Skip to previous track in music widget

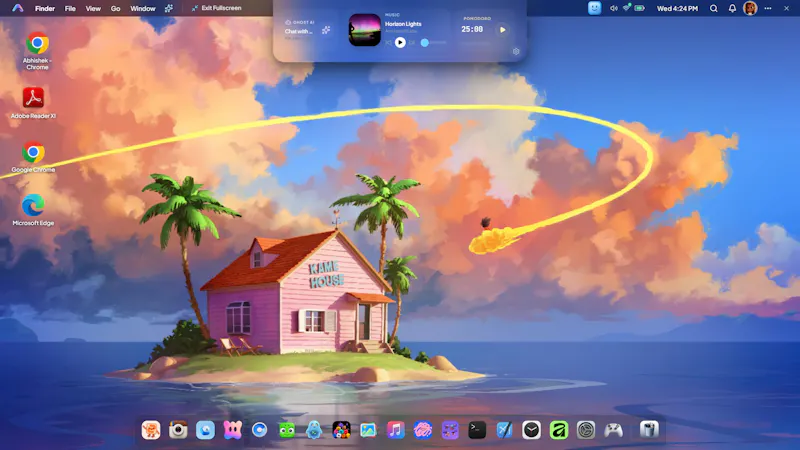click(388, 43)
